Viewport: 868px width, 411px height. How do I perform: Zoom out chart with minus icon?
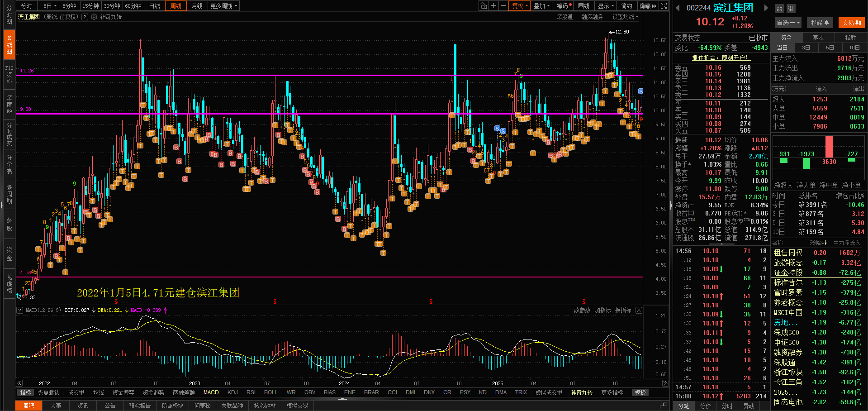(503, 6)
